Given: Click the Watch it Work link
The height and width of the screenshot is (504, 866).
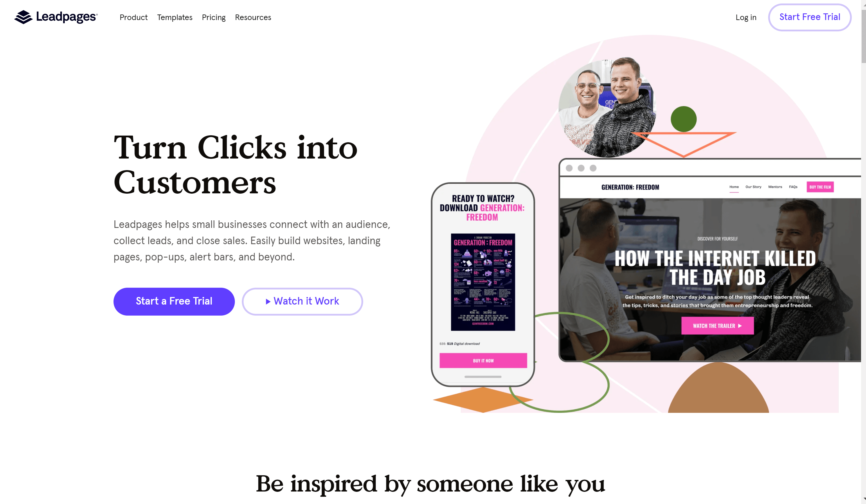Looking at the screenshot, I should click(302, 300).
